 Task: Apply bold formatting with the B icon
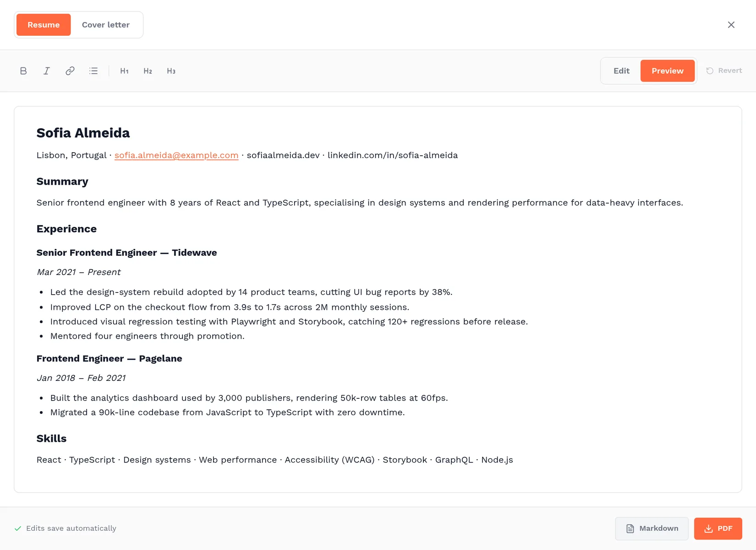click(23, 71)
